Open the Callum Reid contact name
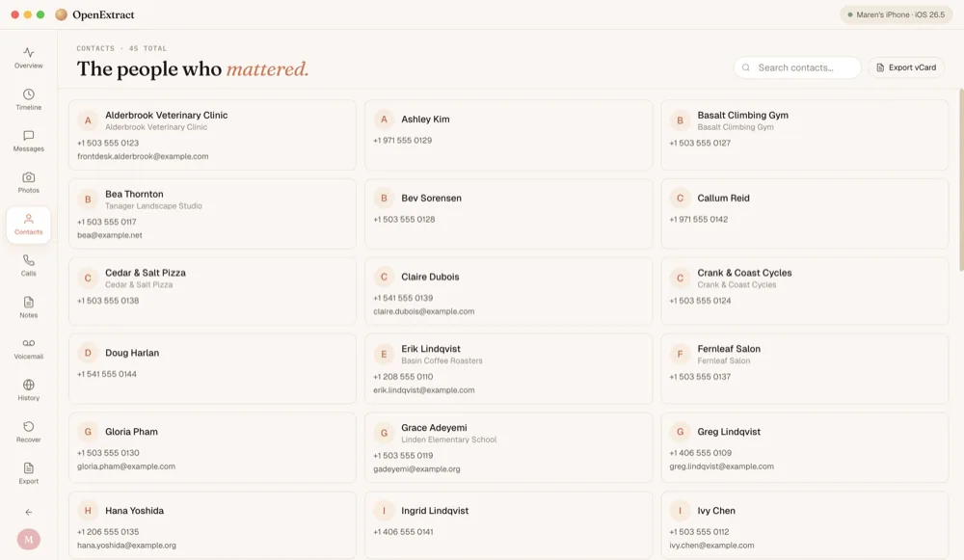 click(723, 198)
